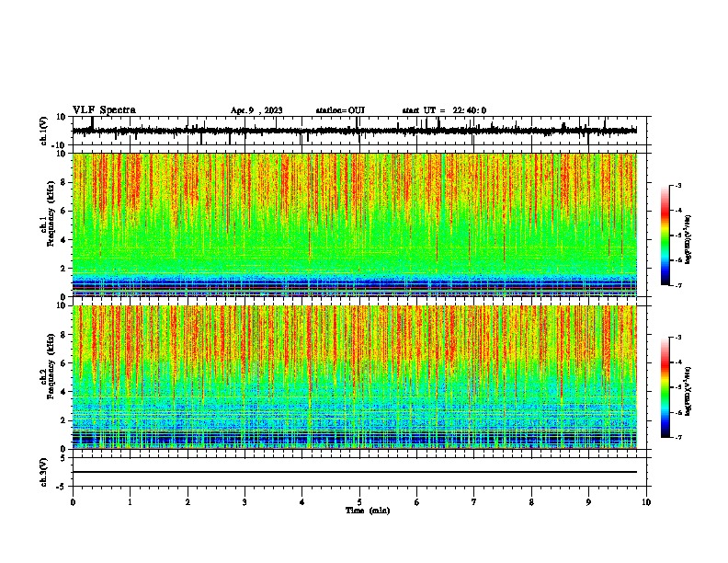The width and height of the screenshot is (728, 563).
Task: Click time axis tick label '1'
Action: click(130, 502)
